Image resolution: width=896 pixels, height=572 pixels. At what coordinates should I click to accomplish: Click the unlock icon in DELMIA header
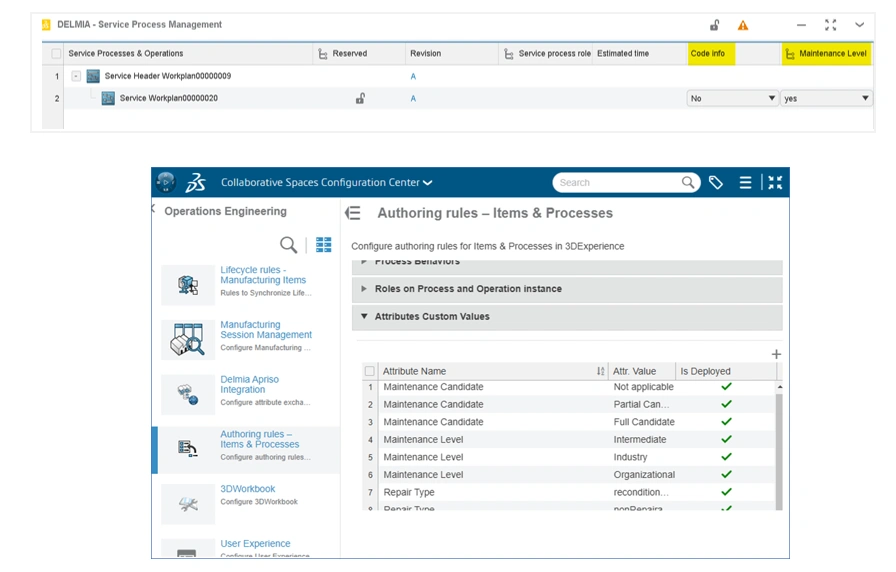(714, 25)
